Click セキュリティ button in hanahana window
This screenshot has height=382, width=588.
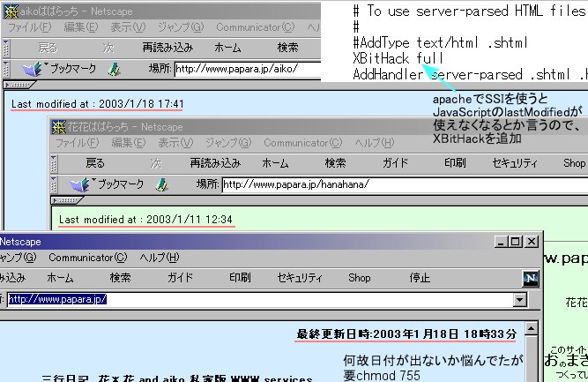[x=515, y=163]
